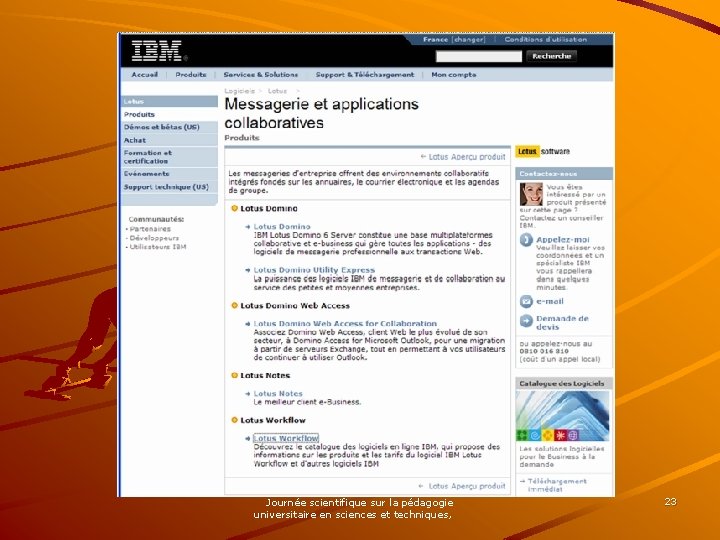Click the Catalogue des logiciels header
This screenshot has width=720, height=540.
(564, 383)
